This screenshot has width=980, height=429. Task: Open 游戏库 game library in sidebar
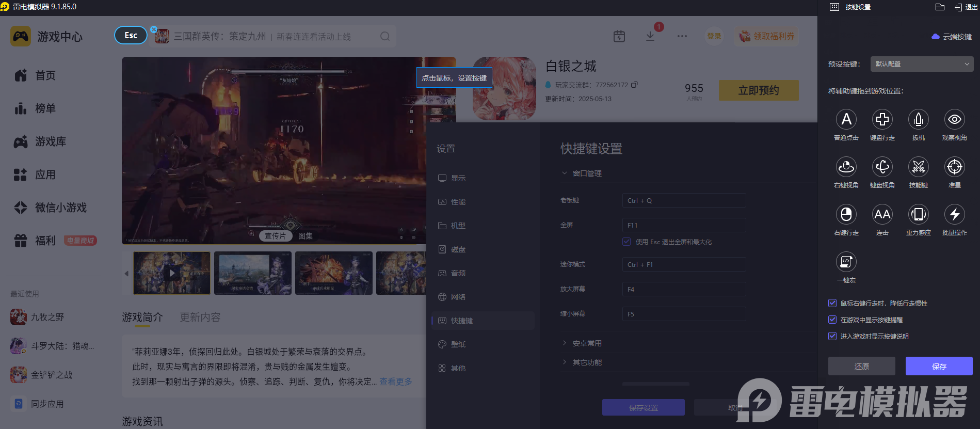click(x=40, y=141)
